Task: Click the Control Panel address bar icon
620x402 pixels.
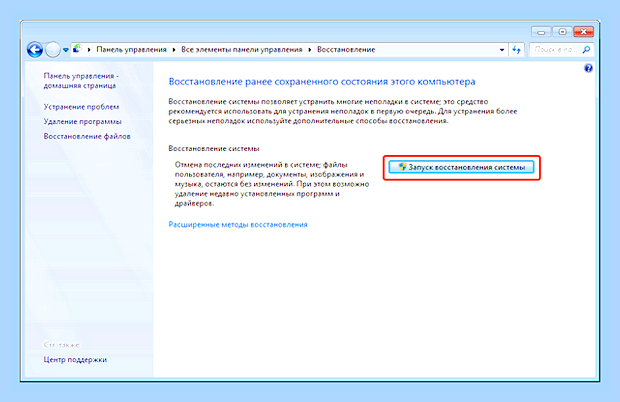Action: (78, 49)
